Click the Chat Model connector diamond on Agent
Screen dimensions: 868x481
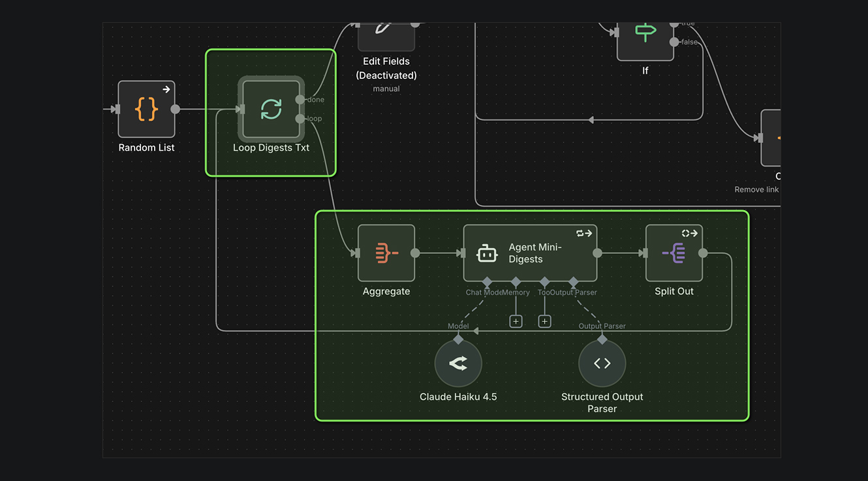tap(487, 282)
